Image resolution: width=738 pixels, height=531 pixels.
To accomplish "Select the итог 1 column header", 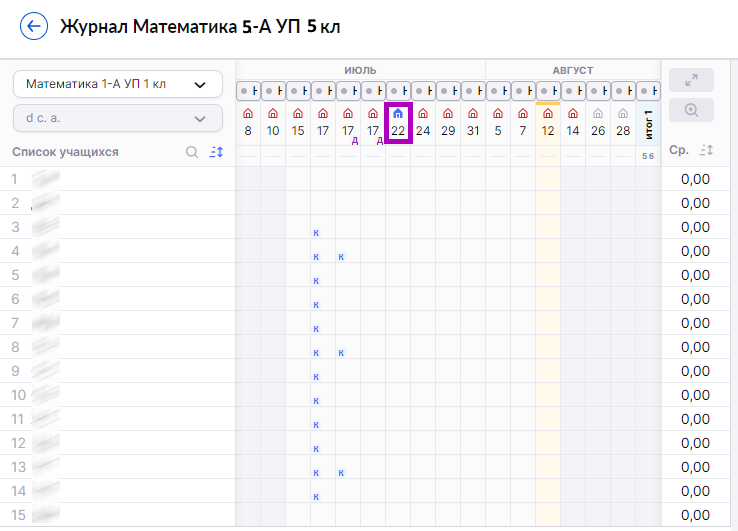I will tap(648, 124).
